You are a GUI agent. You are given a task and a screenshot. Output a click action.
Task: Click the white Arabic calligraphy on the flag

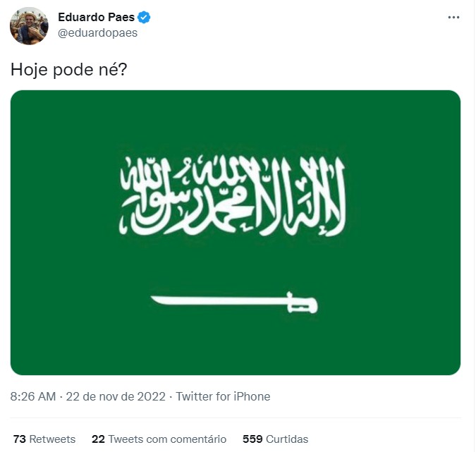(236, 195)
